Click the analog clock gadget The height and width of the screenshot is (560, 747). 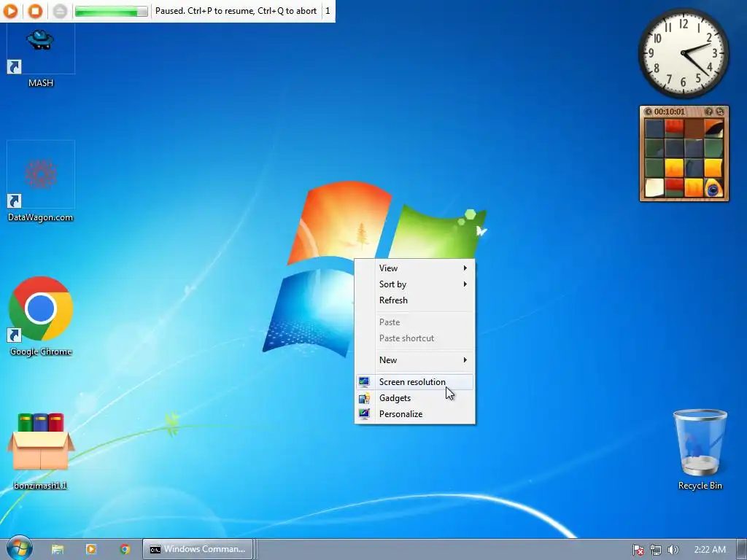pos(683,52)
